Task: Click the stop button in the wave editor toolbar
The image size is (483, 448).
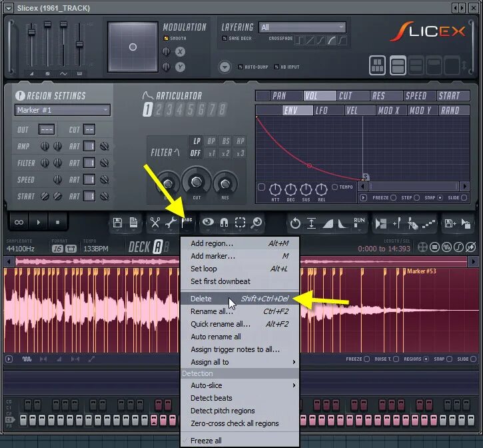Action: pyautogui.click(x=57, y=222)
